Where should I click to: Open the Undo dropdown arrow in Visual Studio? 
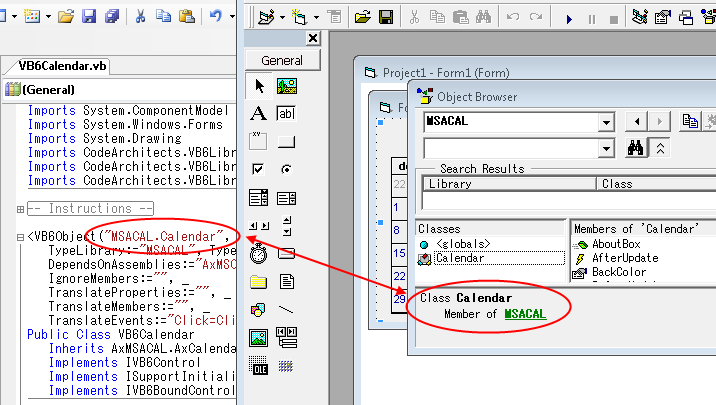pyautogui.click(x=232, y=16)
